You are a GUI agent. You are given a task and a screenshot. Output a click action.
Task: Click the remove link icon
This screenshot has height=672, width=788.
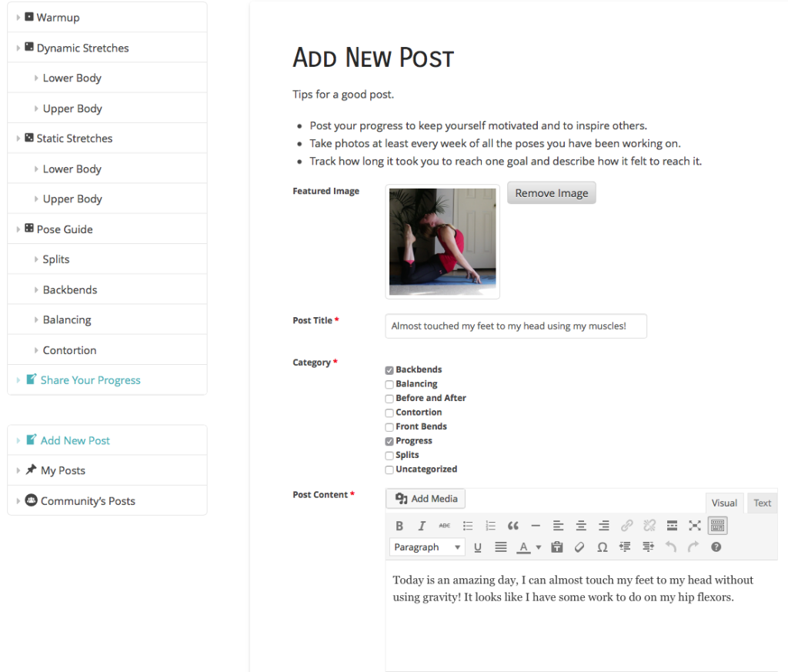point(649,526)
